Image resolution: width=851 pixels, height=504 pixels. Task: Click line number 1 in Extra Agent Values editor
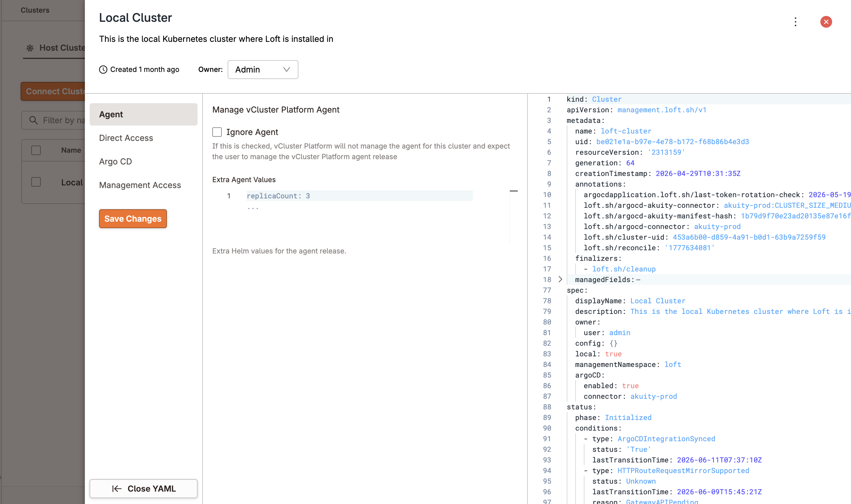tap(229, 196)
